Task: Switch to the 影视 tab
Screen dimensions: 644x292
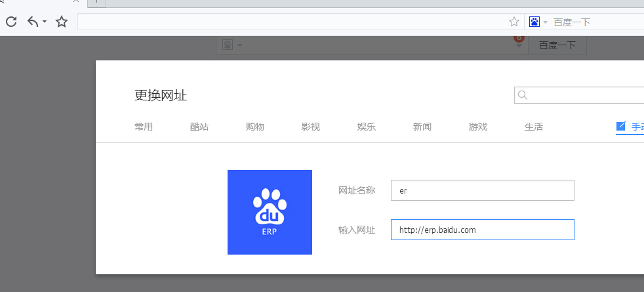Action: (310, 127)
